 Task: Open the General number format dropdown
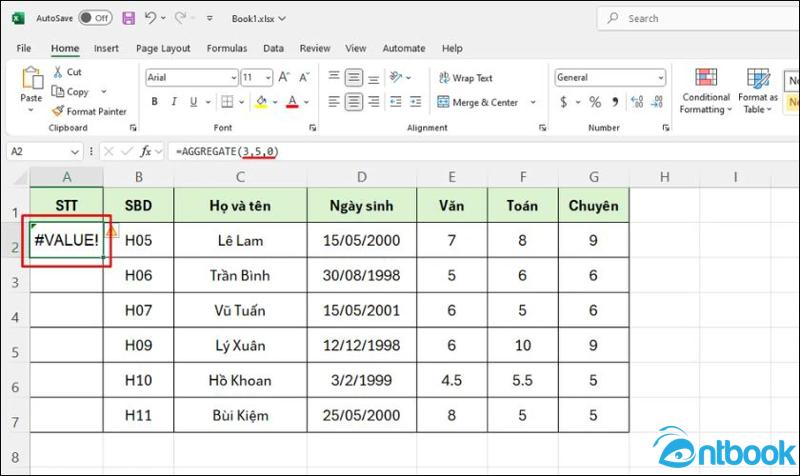pos(661,78)
